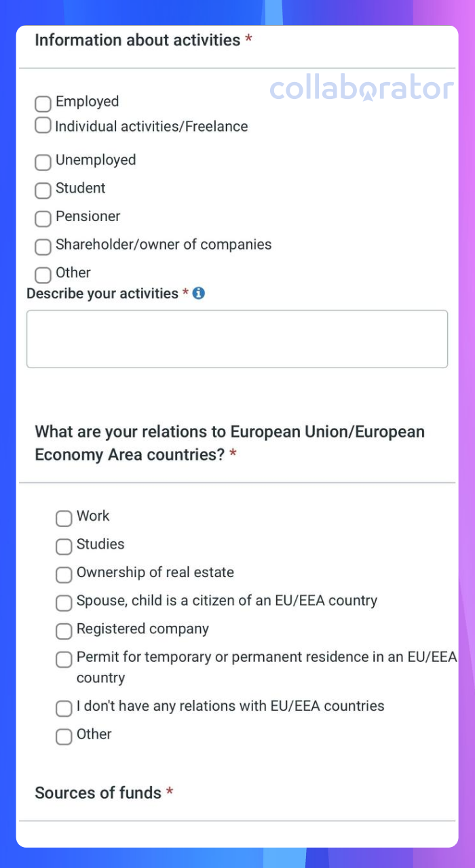Screen dimensions: 475x868
Task: Click the info icon beside Describe your activities
Action: click(199, 294)
